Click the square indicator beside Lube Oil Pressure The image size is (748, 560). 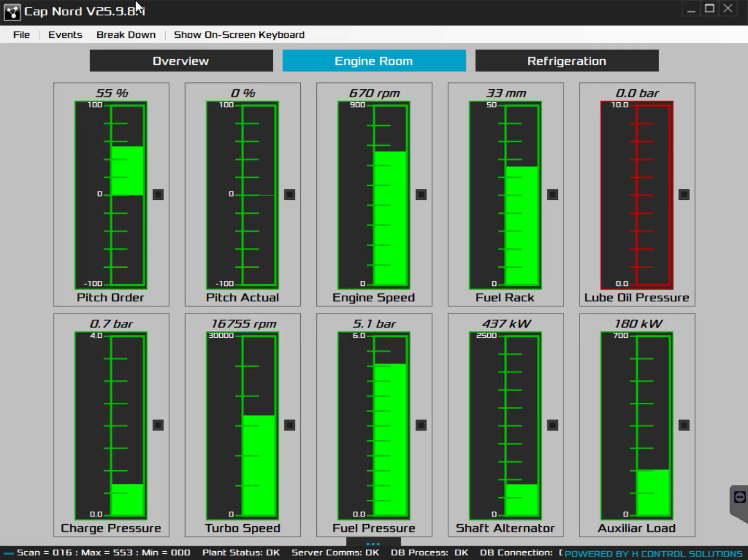(x=684, y=195)
